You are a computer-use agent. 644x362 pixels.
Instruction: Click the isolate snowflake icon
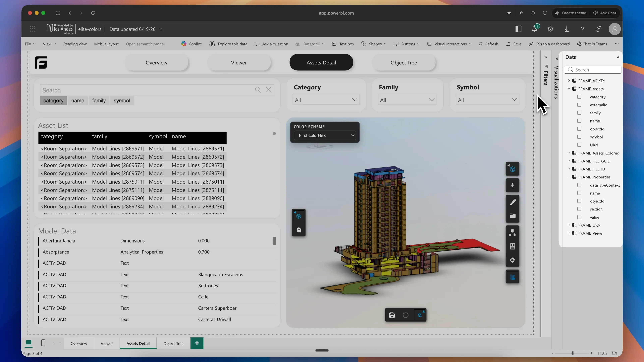click(x=299, y=216)
